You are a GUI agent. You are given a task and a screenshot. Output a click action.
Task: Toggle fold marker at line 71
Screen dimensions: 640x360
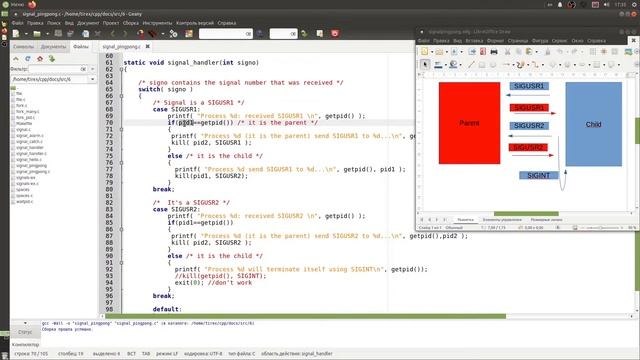point(121,129)
